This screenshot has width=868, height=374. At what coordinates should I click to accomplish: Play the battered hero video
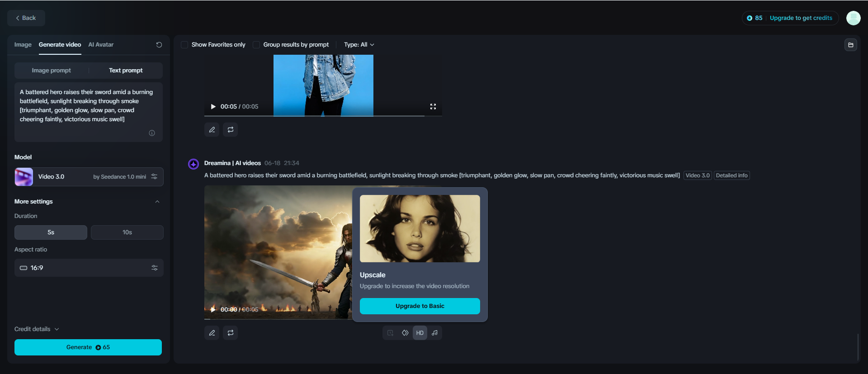click(213, 310)
